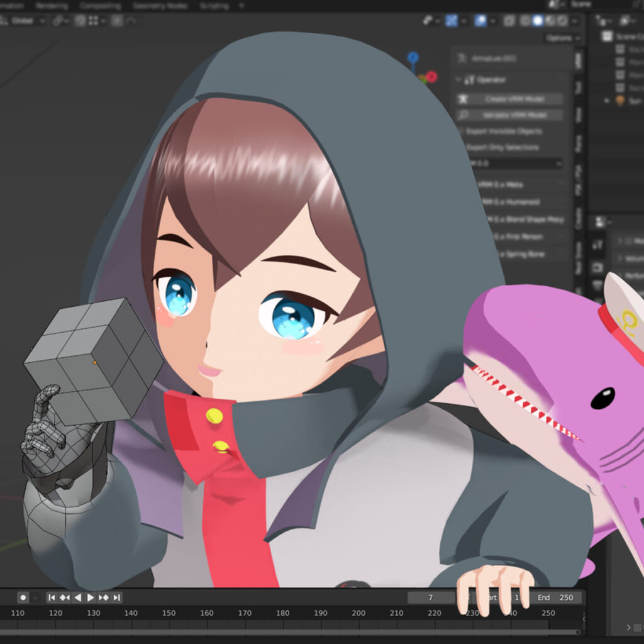Play the animation forward

tap(91, 597)
